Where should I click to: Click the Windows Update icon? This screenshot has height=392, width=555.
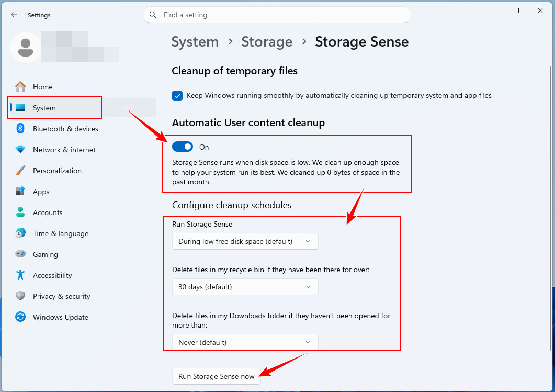(20, 317)
